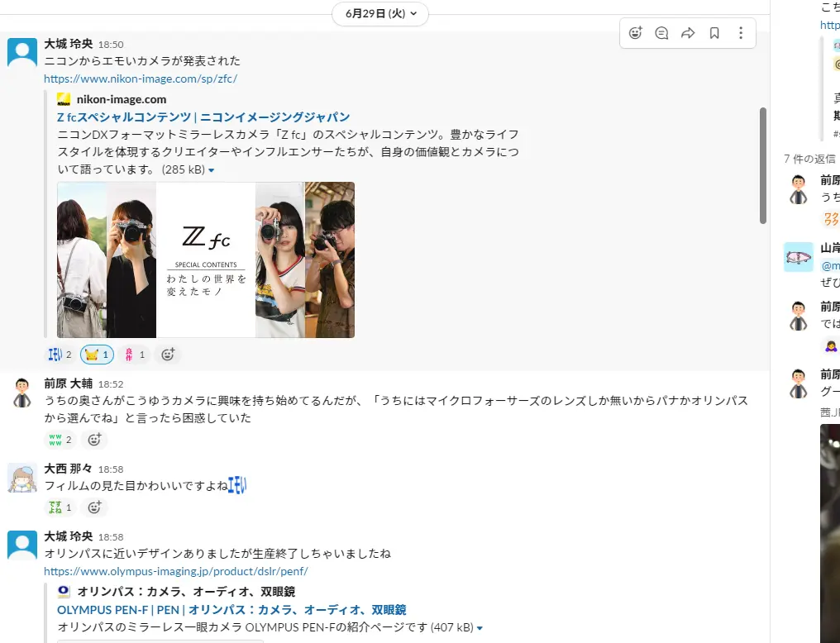
Task: Click the 7 件の返信 label in thread pane
Action: pos(809,159)
